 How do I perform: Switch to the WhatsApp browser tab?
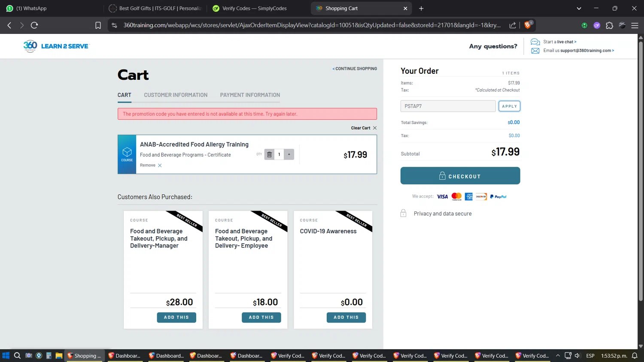(52, 8)
